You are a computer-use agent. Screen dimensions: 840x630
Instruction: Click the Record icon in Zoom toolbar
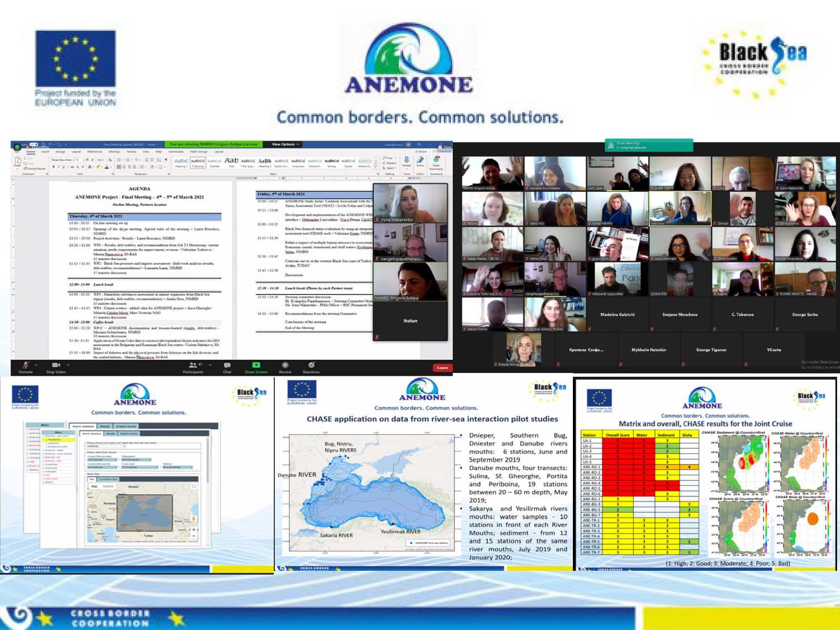[285, 365]
